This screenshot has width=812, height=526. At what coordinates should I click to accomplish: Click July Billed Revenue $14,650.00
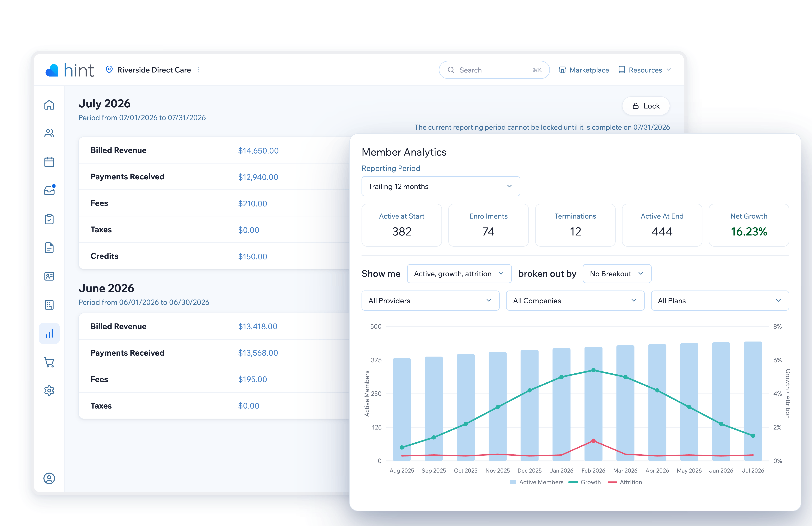(x=258, y=150)
